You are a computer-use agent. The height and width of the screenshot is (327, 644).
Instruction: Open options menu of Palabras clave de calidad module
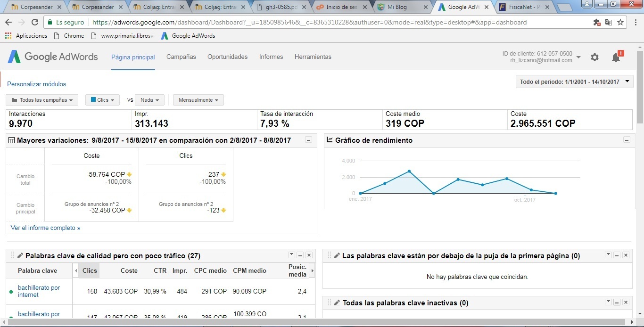click(291, 255)
